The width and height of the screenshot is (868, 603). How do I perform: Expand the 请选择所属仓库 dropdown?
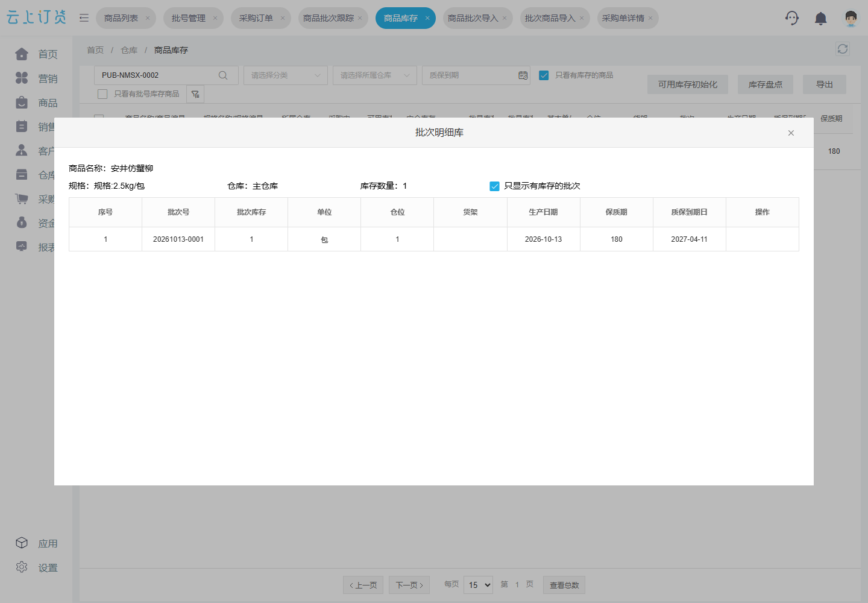(375, 75)
